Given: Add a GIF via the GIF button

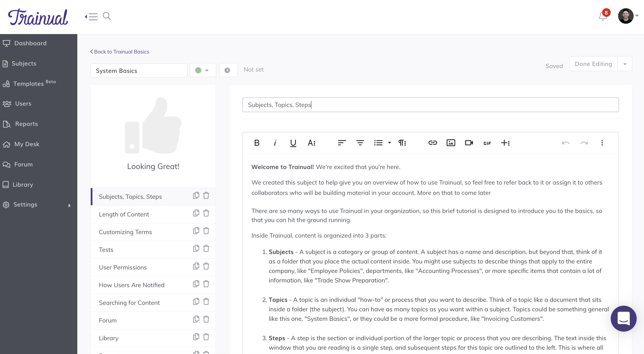Looking at the screenshot, I should pos(487,143).
